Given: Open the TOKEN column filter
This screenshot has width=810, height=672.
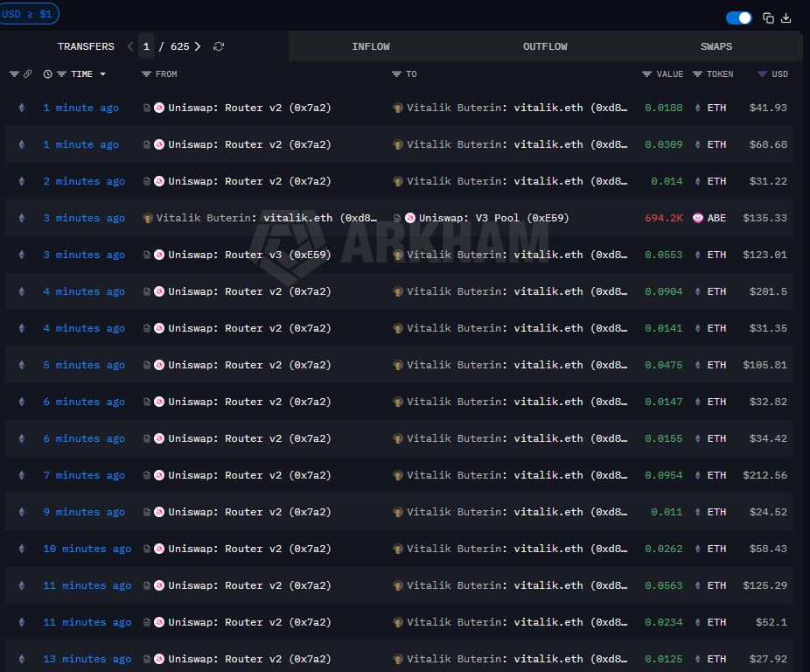Looking at the screenshot, I should [697, 74].
